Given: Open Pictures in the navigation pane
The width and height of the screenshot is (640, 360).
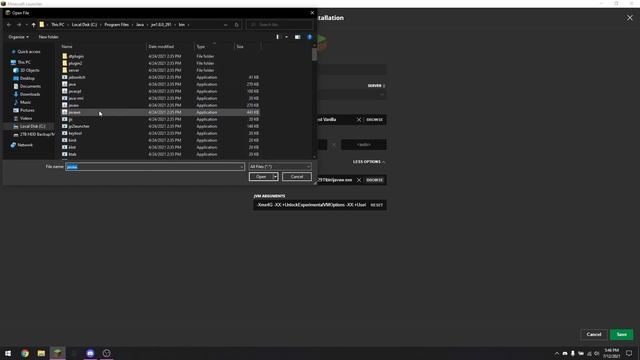Looking at the screenshot, I should pos(27,110).
